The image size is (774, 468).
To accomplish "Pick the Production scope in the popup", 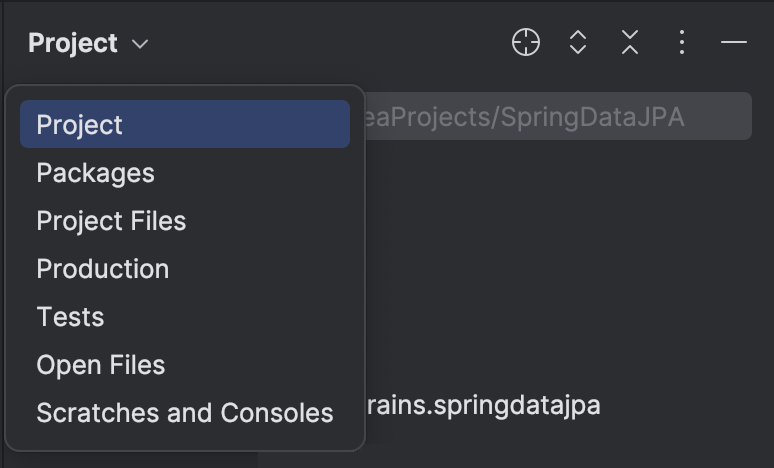I will pyautogui.click(x=102, y=269).
